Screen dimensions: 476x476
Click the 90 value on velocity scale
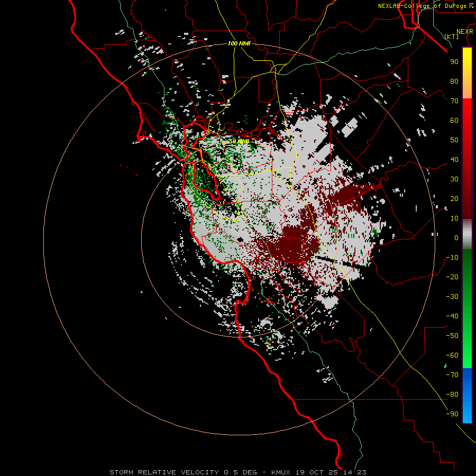coord(454,62)
